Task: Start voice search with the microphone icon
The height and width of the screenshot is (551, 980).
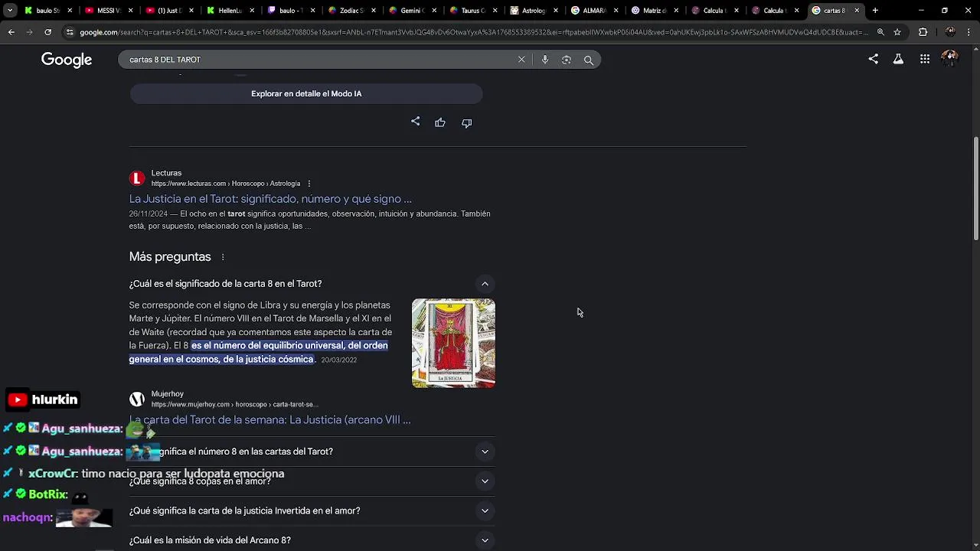Action: [544, 60]
